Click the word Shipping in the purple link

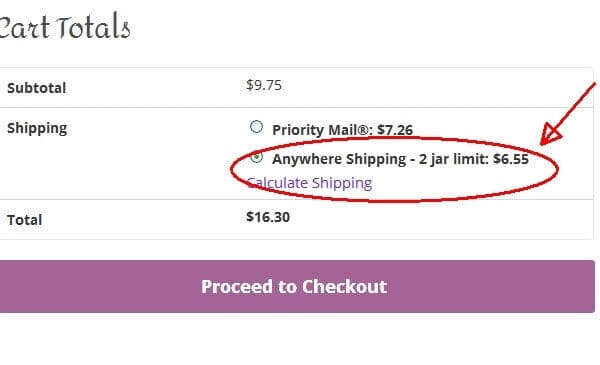click(x=342, y=183)
